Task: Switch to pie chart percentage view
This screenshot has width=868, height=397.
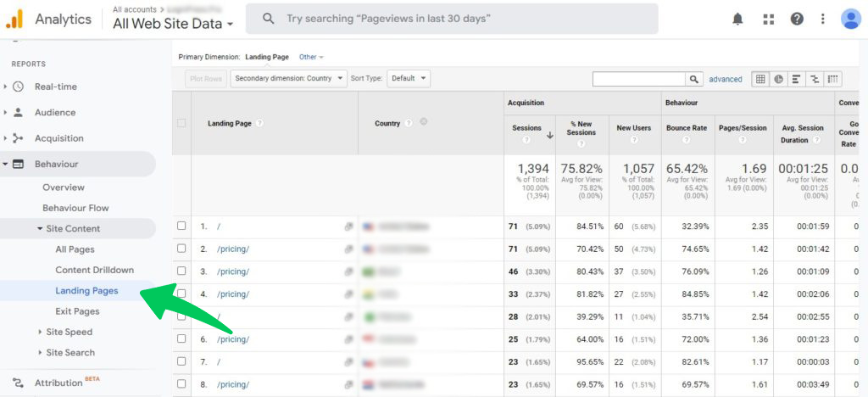Action: [x=778, y=79]
